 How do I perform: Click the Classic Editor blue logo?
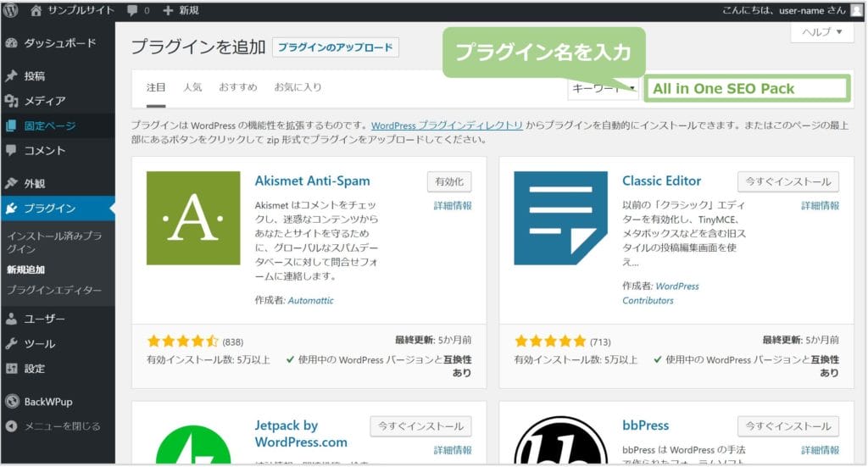click(x=561, y=218)
